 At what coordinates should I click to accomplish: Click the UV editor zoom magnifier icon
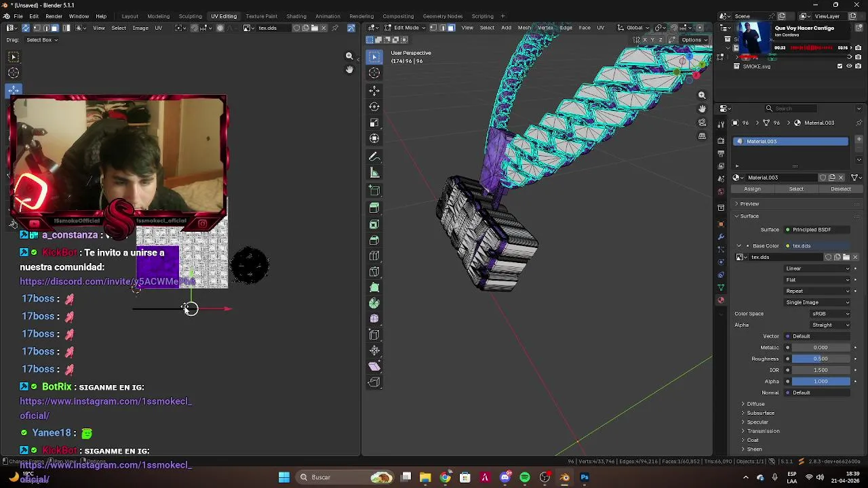coord(349,56)
